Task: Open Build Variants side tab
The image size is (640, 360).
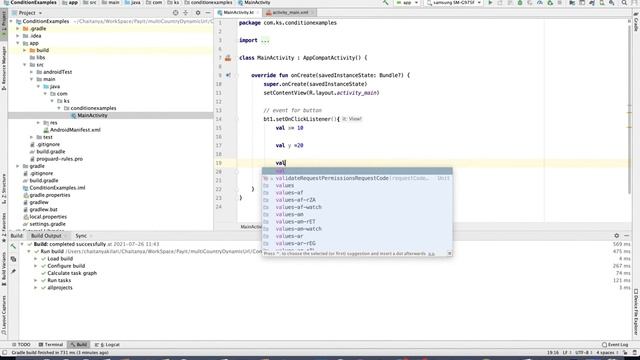Action: (4, 269)
